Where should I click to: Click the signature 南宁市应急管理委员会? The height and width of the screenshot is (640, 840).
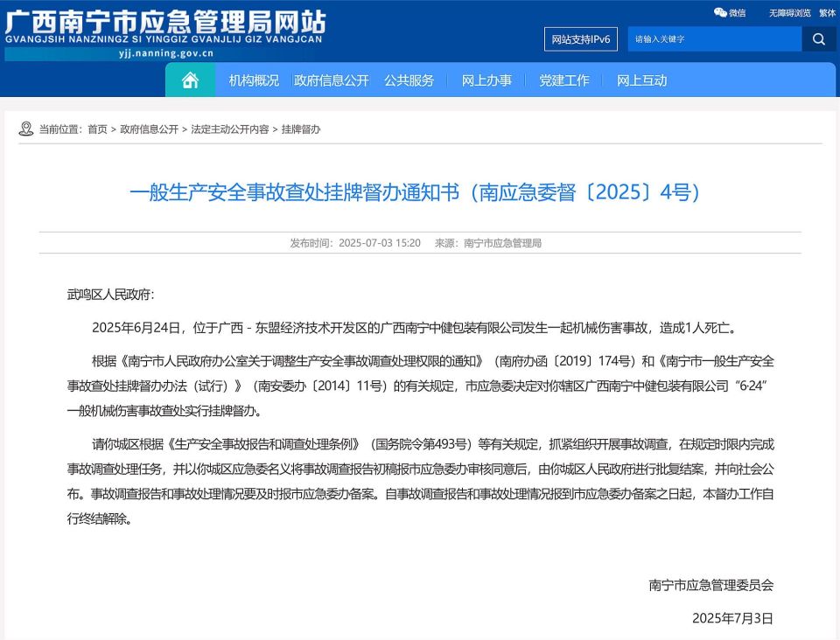710,585
